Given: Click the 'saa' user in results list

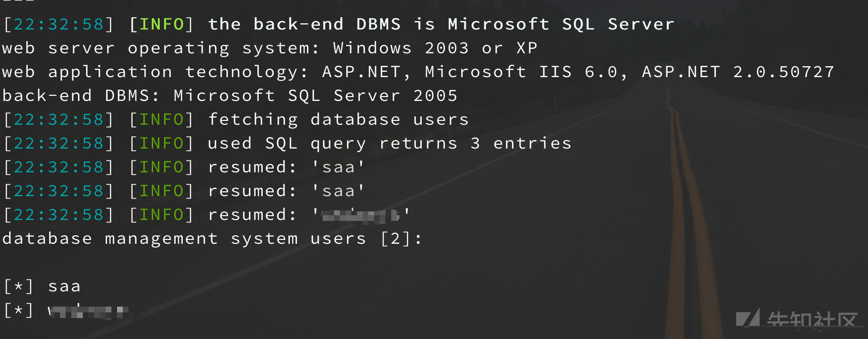Looking at the screenshot, I should click(x=64, y=286).
